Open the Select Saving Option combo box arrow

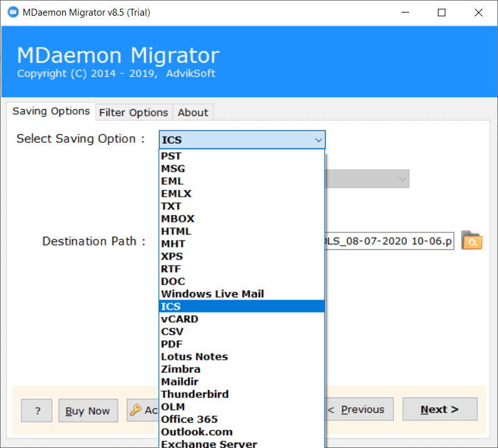coord(318,140)
